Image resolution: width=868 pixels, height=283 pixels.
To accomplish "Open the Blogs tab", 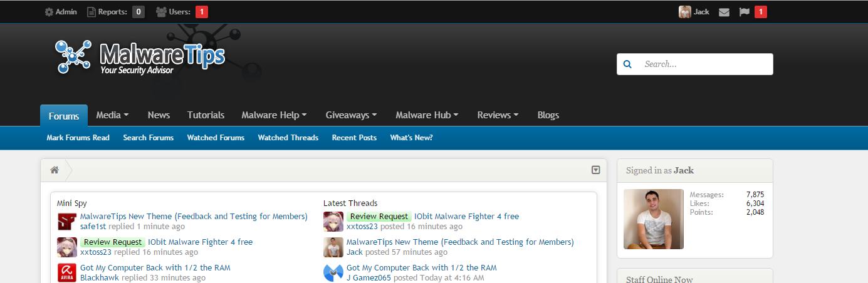I will (x=548, y=115).
